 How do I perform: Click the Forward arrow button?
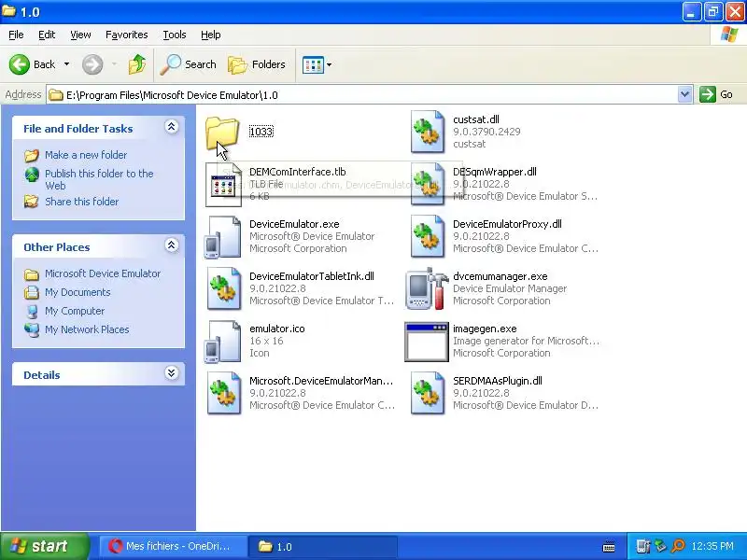click(x=92, y=64)
